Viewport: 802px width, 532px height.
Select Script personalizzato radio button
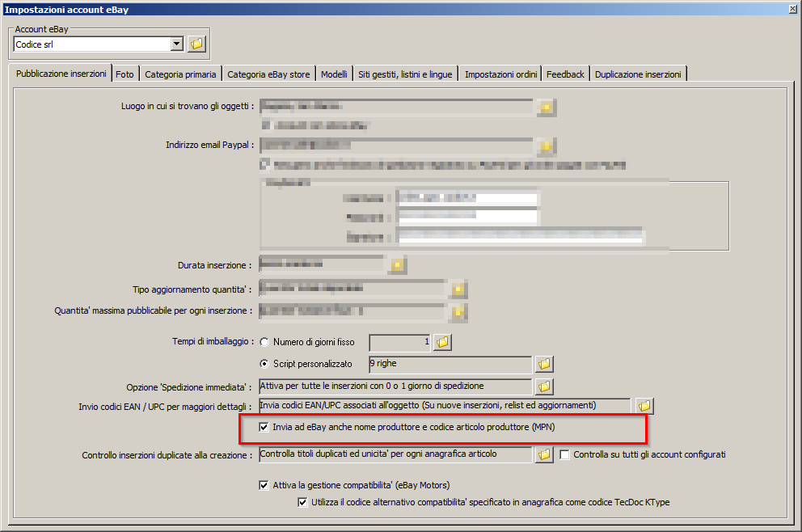coord(264,364)
